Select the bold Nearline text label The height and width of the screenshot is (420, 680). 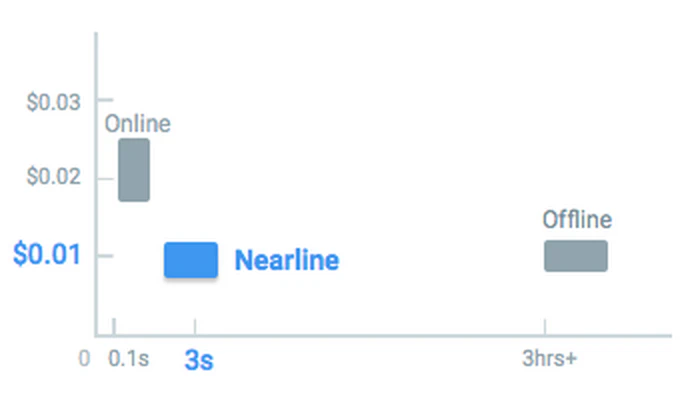pyautogui.click(x=286, y=261)
